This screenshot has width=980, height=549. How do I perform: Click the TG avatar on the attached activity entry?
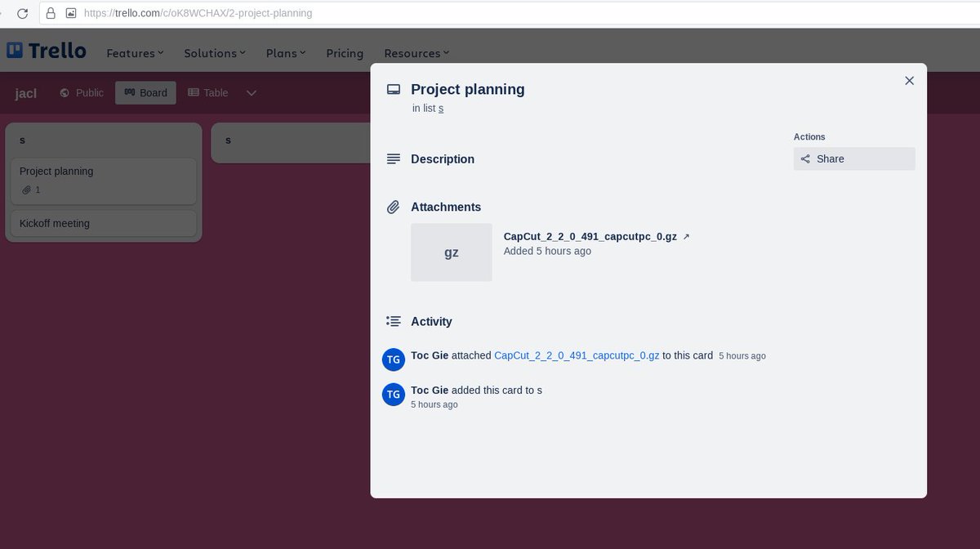[x=394, y=359]
